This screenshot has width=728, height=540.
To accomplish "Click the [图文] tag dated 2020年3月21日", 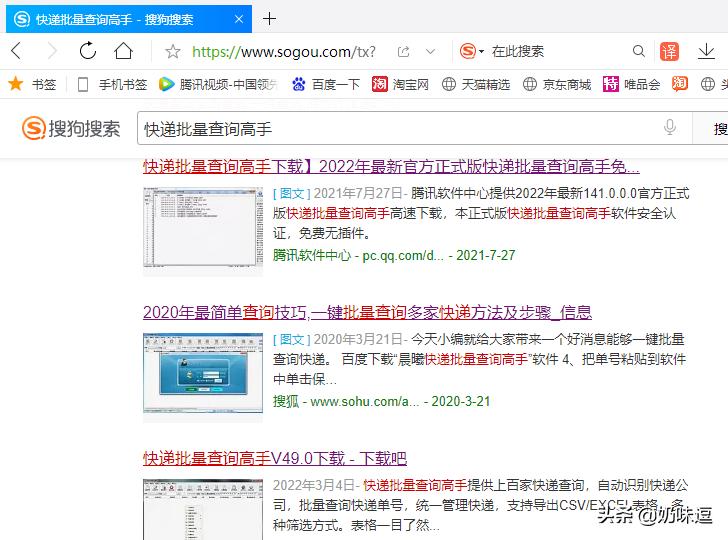I will click(x=292, y=339).
